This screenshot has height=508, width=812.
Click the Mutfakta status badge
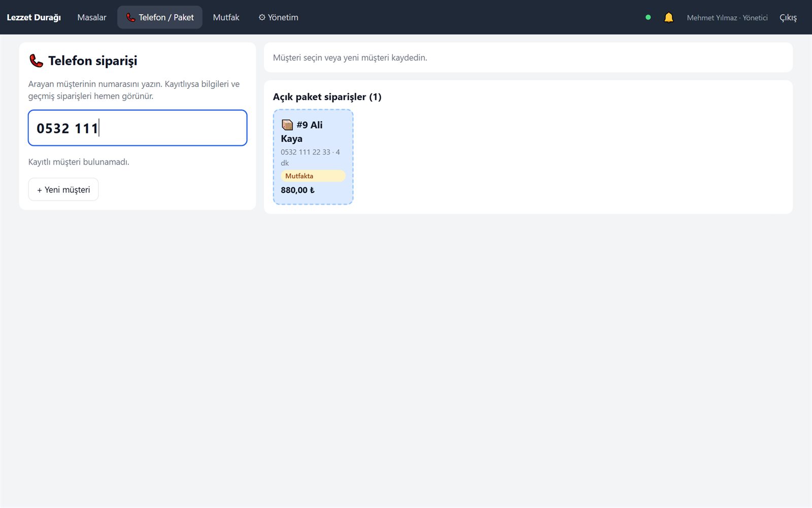point(313,176)
